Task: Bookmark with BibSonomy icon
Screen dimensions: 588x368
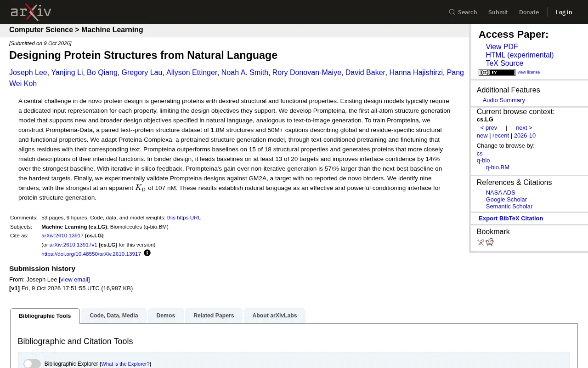Action: click(x=481, y=242)
